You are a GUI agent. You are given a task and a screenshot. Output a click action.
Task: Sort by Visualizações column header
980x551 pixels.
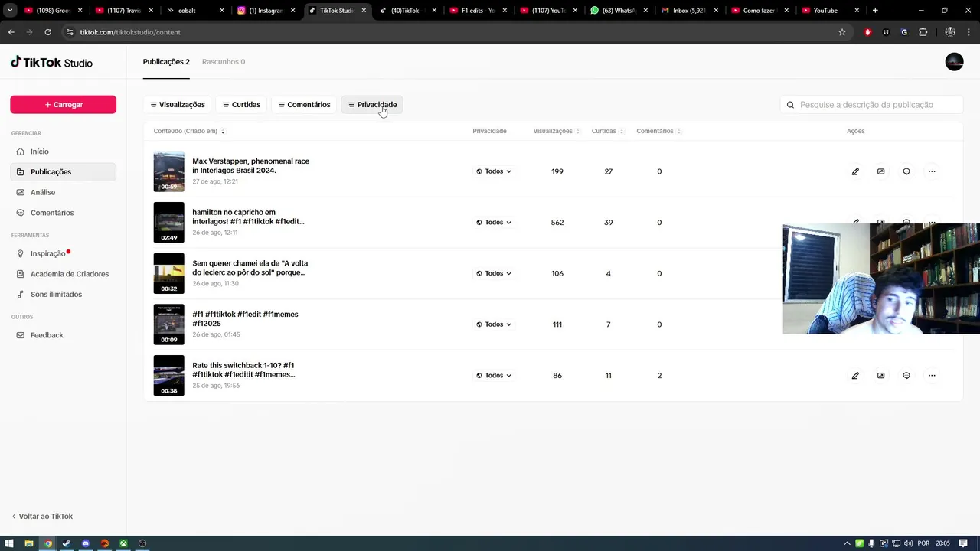[557, 131]
